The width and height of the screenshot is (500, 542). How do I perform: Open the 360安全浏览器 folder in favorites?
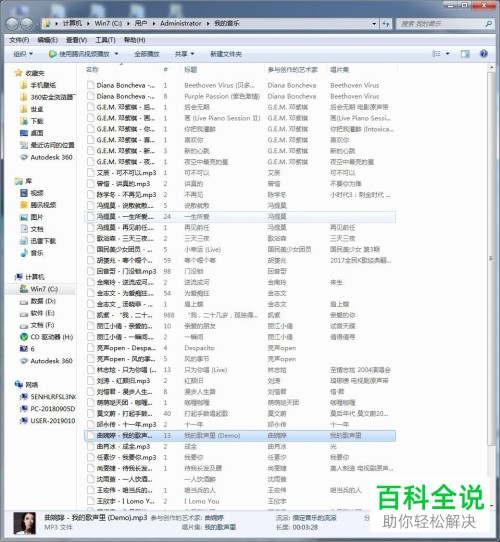48,97
